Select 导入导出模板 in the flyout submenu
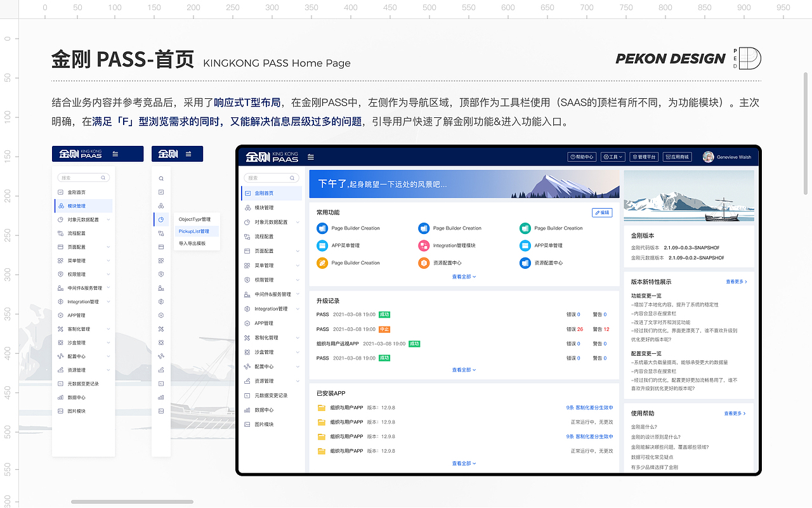812x508 pixels. tap(192, 244)
